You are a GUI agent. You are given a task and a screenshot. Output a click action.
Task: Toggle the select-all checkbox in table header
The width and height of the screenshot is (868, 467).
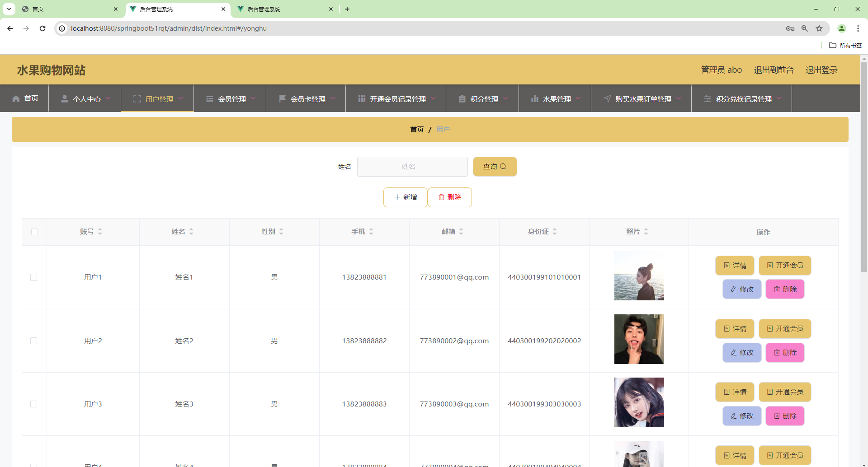pyautogui.click(x=34, y=232)
